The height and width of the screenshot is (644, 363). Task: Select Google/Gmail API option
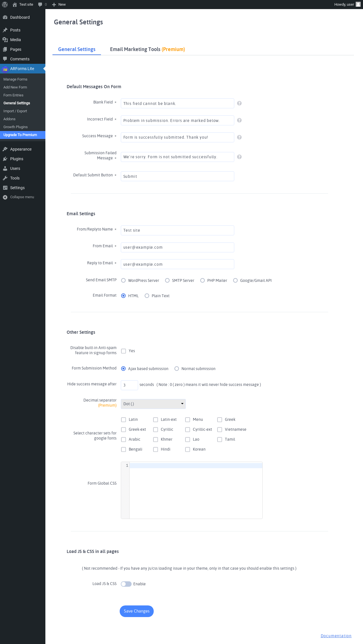coord(235,280)
